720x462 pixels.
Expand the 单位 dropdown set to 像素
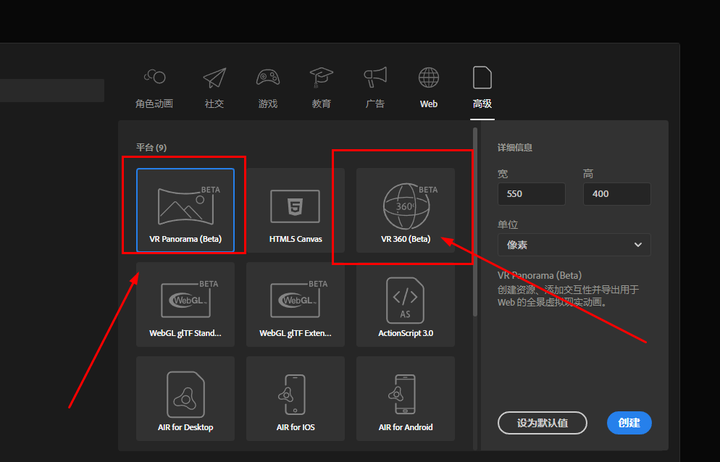574,245
